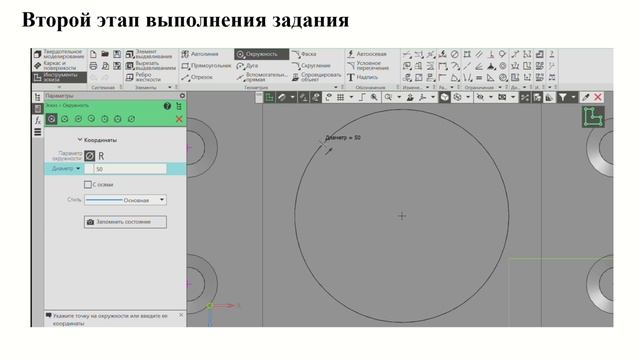Switch to Твердотельное моделирование toolset

click(60, 54)
